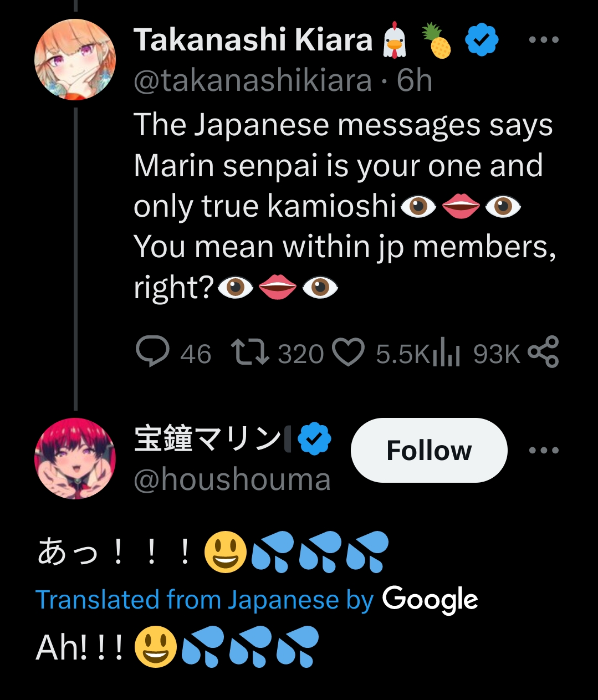Open Takanashi Kiara's profile picture

coord(75,59)
